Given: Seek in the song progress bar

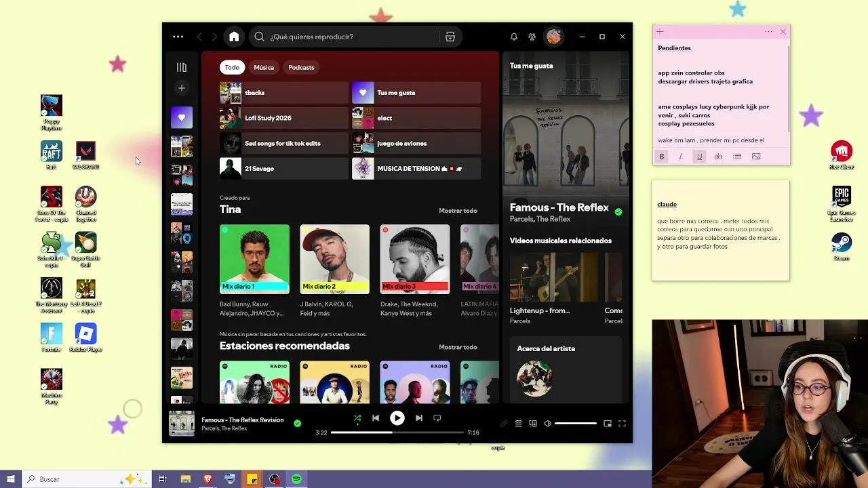Looking at the screenshot, I should click(397, 432).
